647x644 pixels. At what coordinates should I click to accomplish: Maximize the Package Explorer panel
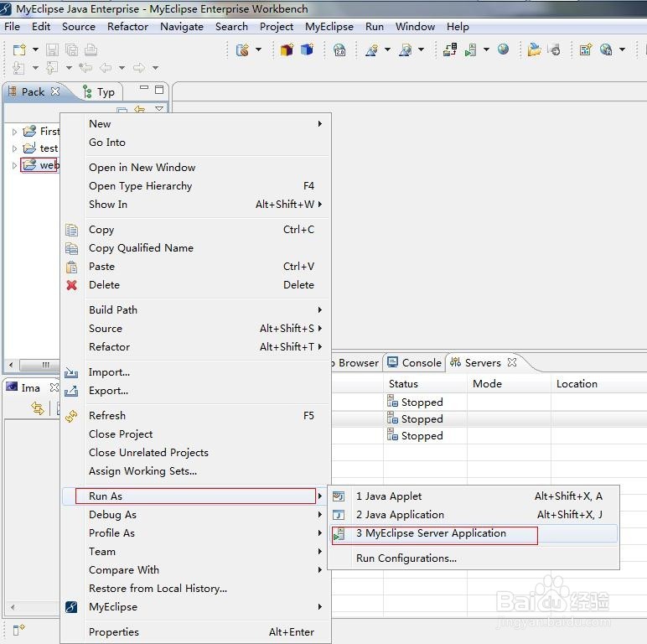coord(159,90)
